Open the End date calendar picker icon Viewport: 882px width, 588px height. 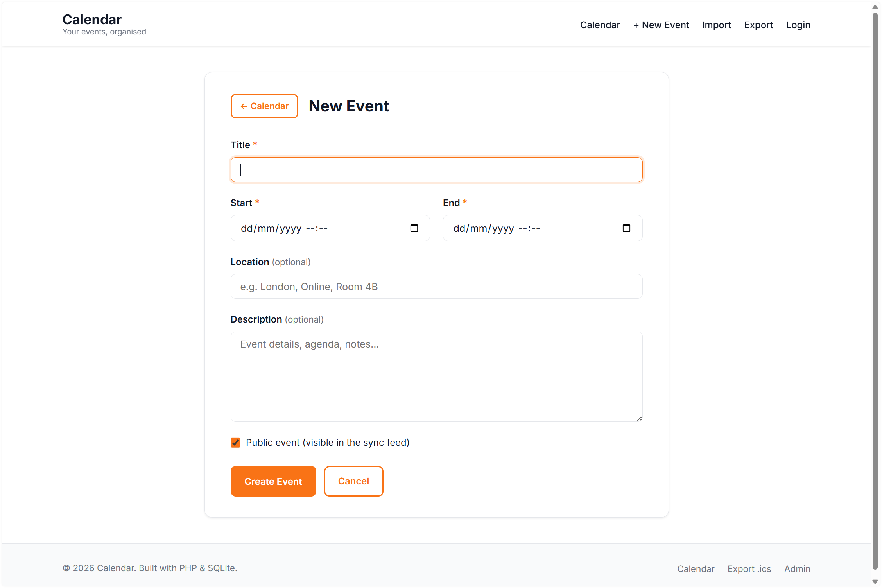coord(626,228)
